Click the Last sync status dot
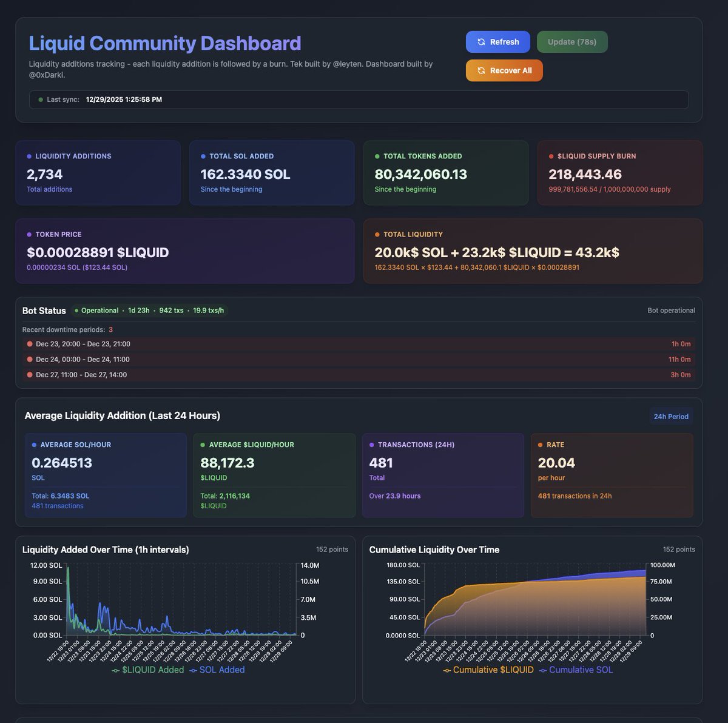This screenshot has height=723, width=728. click(40, 99)
